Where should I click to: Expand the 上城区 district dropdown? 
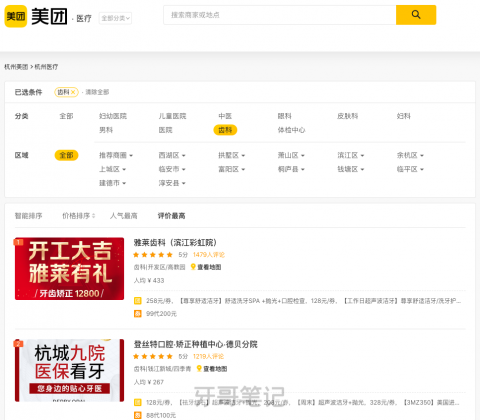pyautogui.click(x=112, y=169)
